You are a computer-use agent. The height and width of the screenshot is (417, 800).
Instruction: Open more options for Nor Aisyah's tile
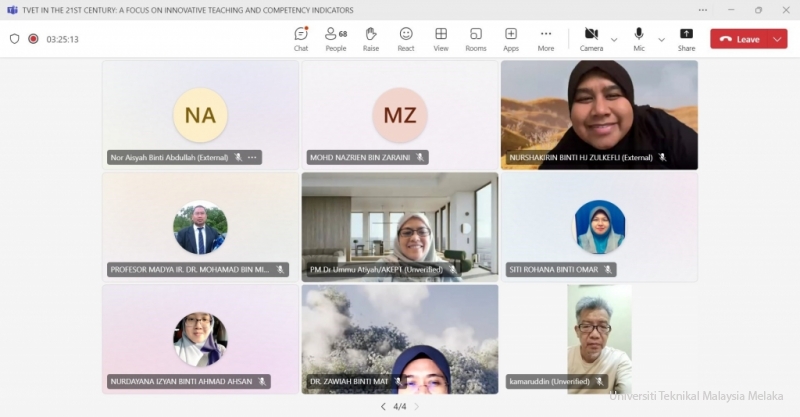pyautogui.click(x=252, y=158)
